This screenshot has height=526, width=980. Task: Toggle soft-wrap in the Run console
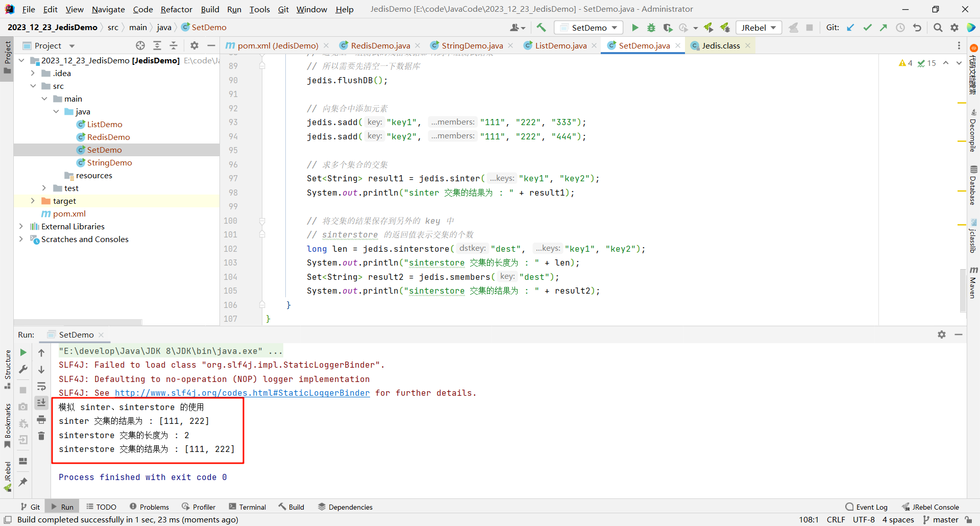tap(41, 387)
